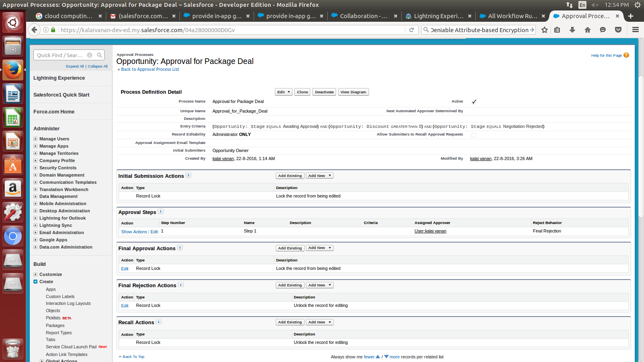Open the Edit dropdown in Process Definition

pyautogui.click(x=283, y=92)
